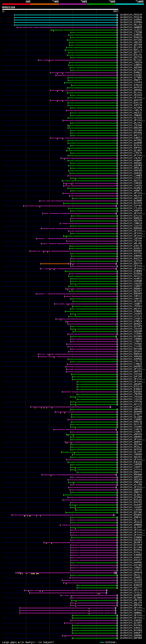The width and height of the screenshot is (146, 644).
Task: Select UniRef100_C0VDC0 label
Action: (131, 319)
